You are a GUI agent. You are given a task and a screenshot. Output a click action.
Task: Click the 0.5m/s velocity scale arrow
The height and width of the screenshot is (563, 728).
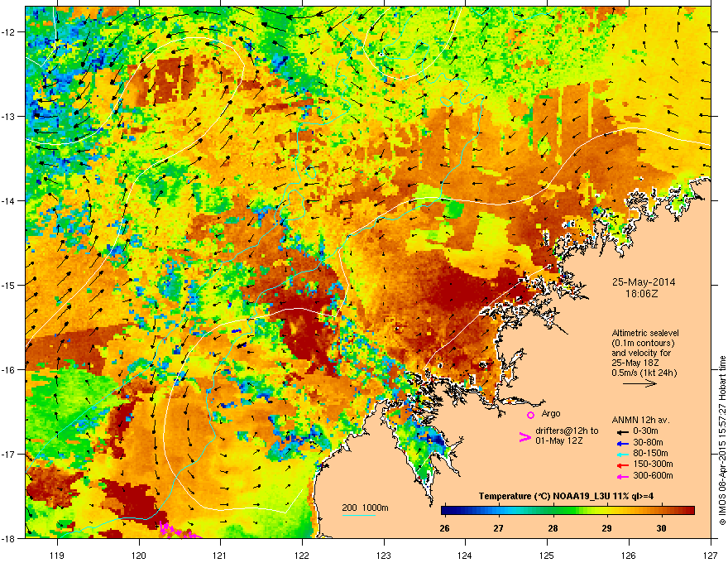639,383
